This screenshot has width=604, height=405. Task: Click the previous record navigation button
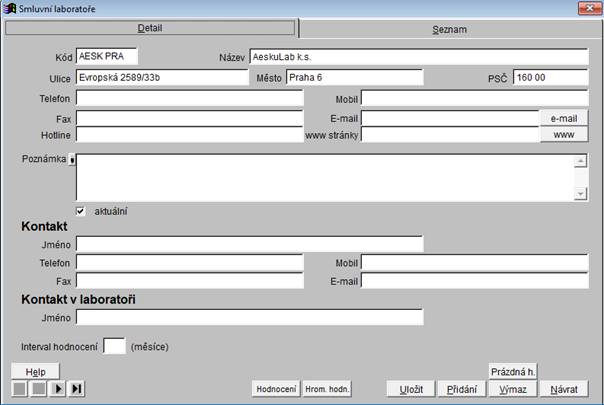pyautogui.click(x=38, y=389)
